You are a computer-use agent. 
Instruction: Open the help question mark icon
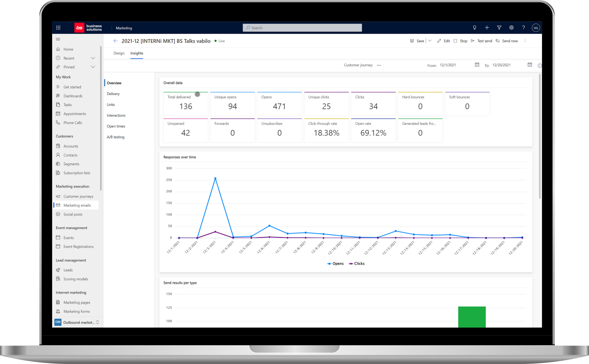[x=523, y=28]
